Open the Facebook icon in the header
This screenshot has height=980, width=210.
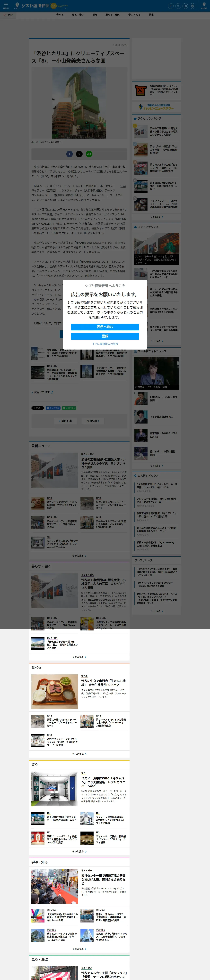[x=171, y=6]
